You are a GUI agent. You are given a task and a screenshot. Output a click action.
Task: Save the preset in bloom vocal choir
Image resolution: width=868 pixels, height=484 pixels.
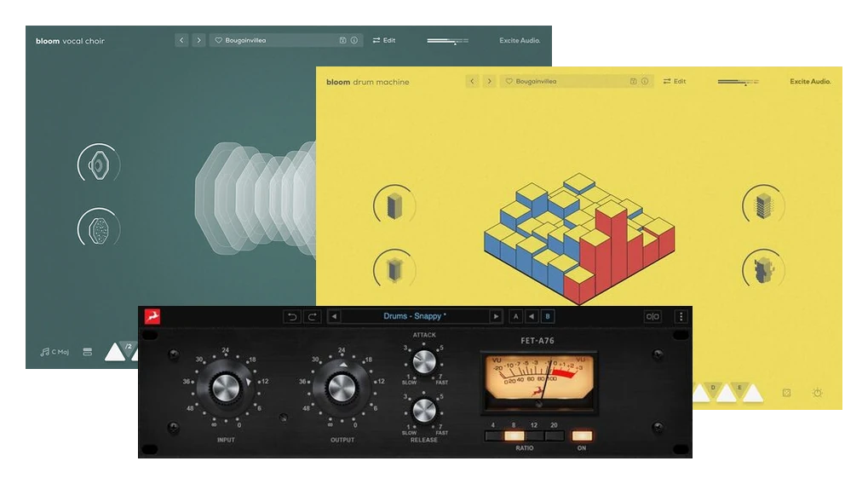(x=342, y=40)
